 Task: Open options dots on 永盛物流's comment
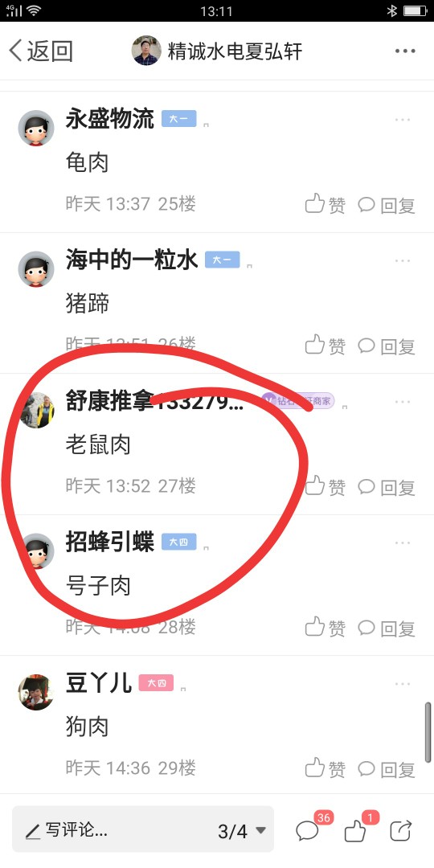(x=403, y=120)
